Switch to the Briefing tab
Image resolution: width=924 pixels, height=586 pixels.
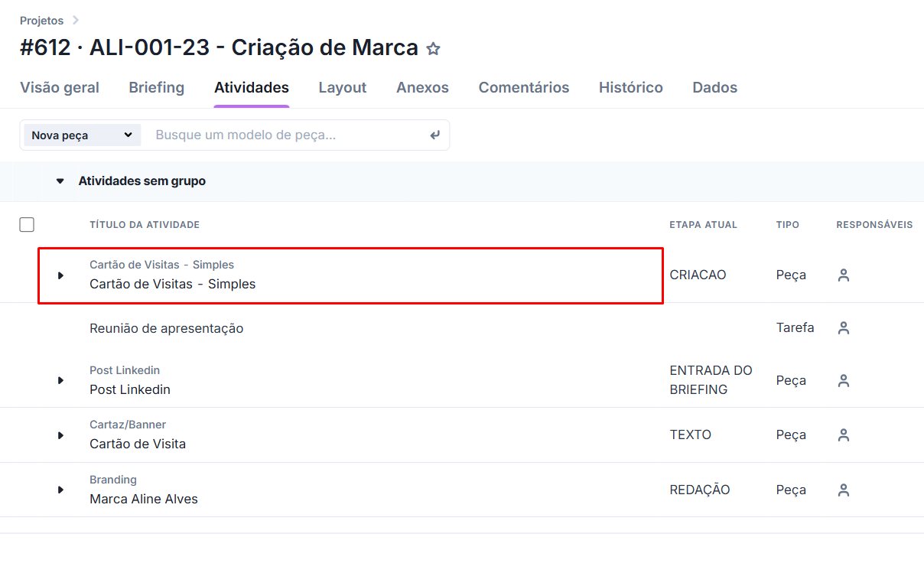pyautogui.click(x=156, y=87)
